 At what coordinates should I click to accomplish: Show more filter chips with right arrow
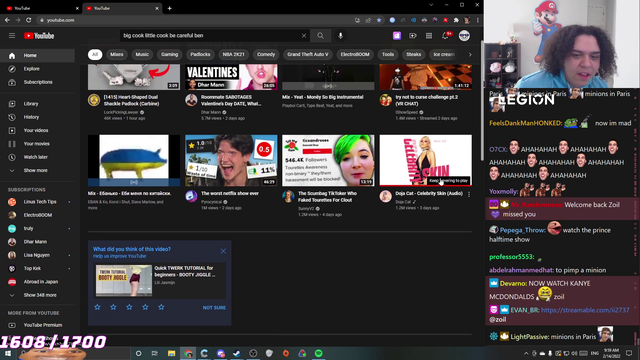click(x=470, y=55)
